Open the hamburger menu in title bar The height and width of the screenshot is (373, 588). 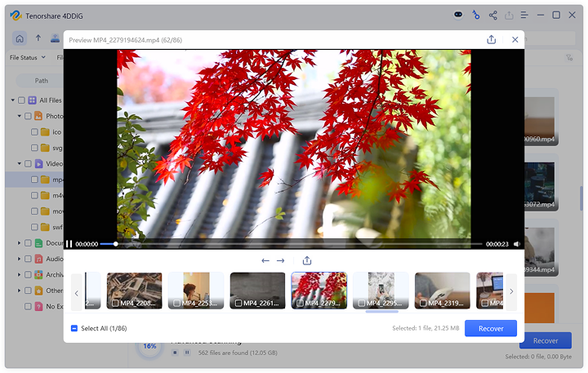(x=525, y=15)
